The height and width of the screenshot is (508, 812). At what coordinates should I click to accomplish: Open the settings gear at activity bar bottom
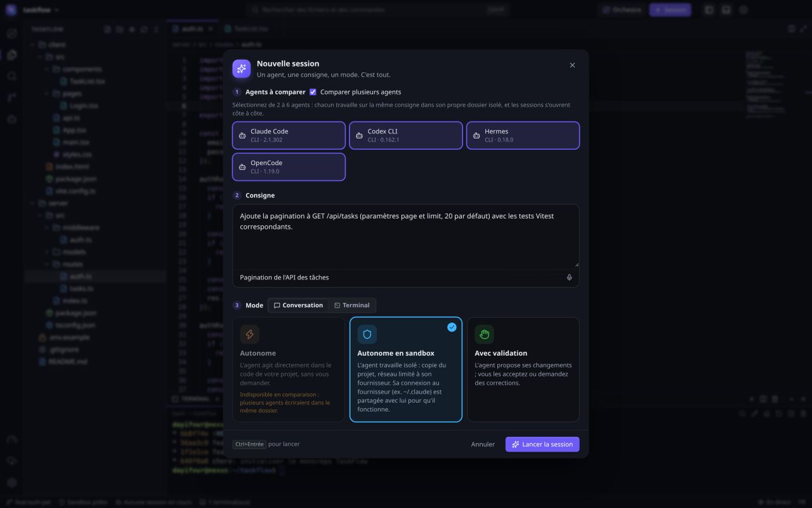(x=11, y=483)
